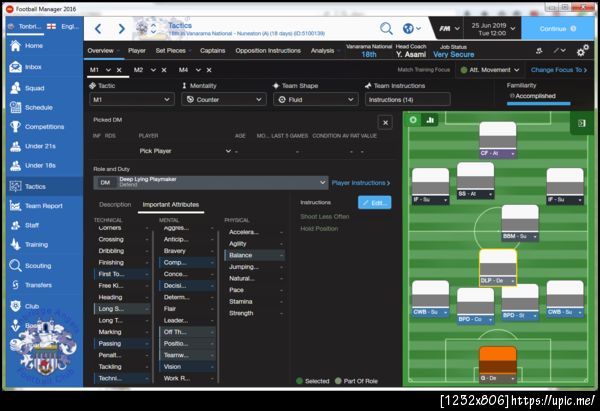Select the DLP - De position slot

pos(497,267)
